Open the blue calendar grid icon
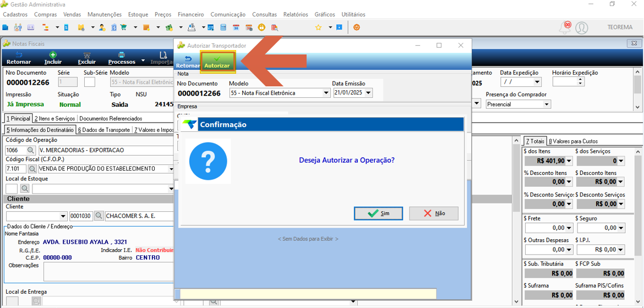This screenshot has width=644, height=308. [x=210, y=28]
